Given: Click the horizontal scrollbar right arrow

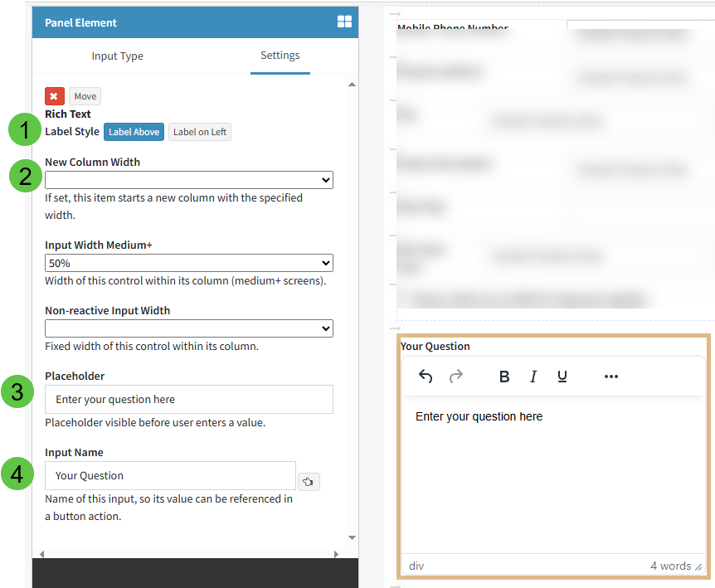Looking at the screenshot, I should tap(337, 554).
